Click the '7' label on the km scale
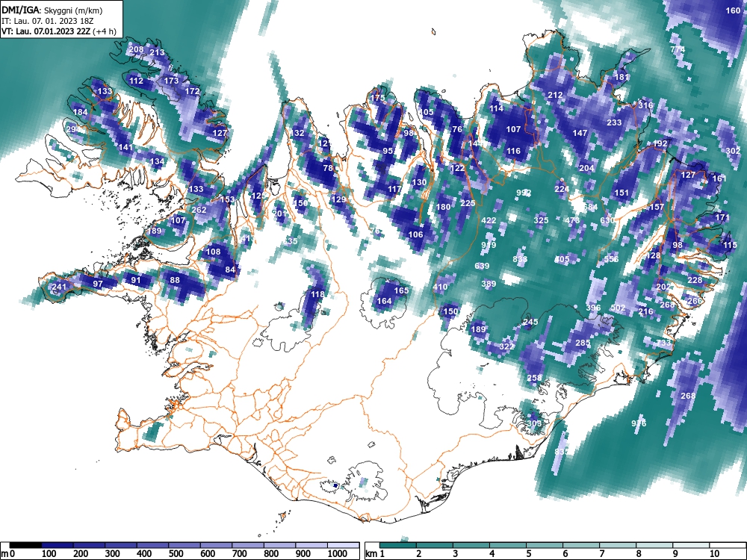The height and width of the screenshot is (560, 747). [601, 554]
